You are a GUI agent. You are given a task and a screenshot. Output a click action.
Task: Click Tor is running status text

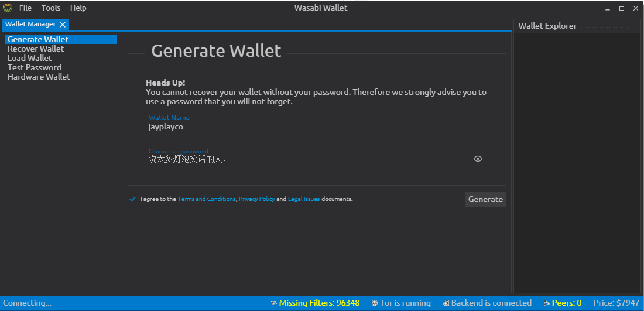tap(405, 303)
